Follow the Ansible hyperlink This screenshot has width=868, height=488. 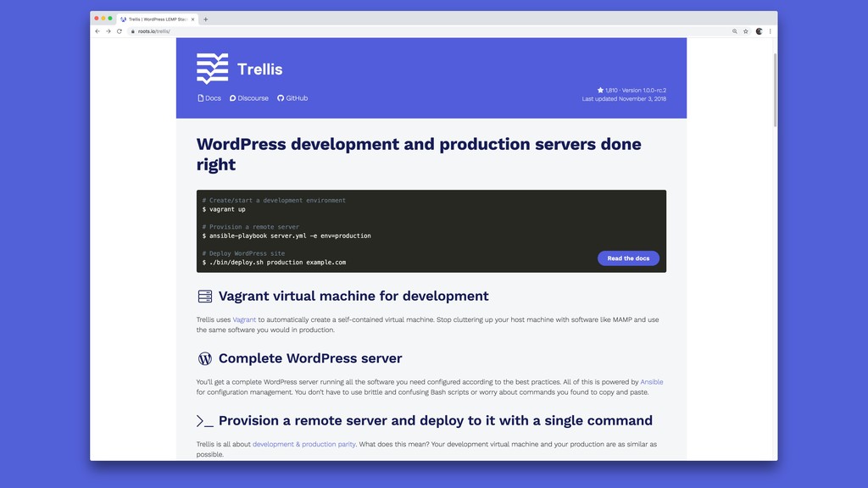click(652, 382)
